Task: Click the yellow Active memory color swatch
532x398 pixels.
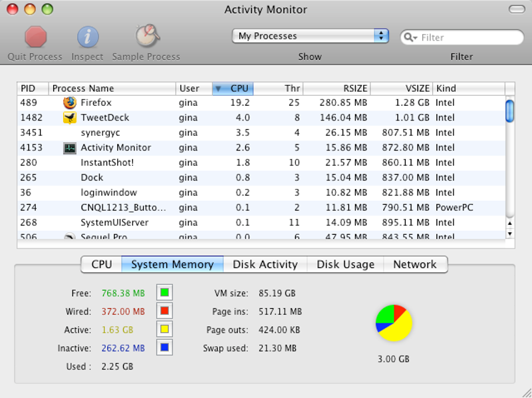Action: click(164, 329)
